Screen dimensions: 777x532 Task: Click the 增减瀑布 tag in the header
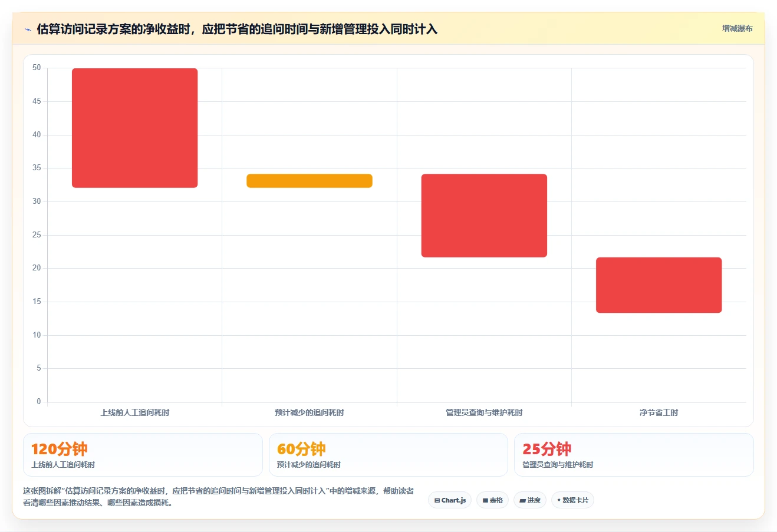coord(737,28)
